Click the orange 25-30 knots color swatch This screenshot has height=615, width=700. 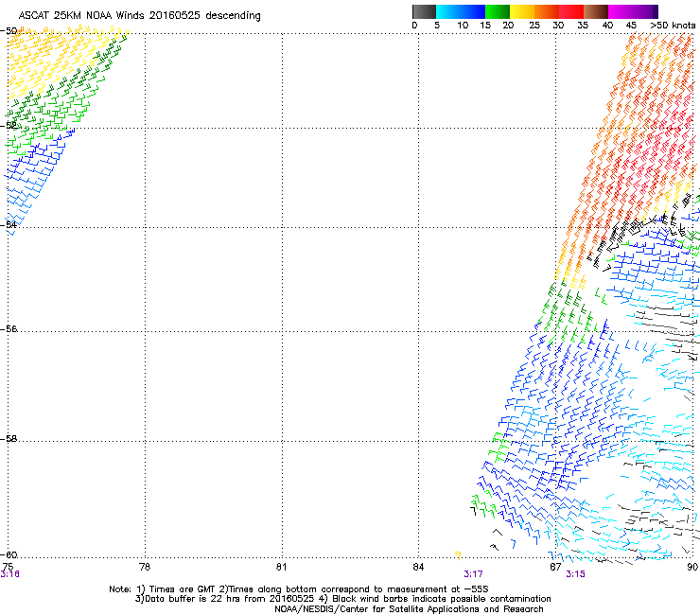click(547, 11)
